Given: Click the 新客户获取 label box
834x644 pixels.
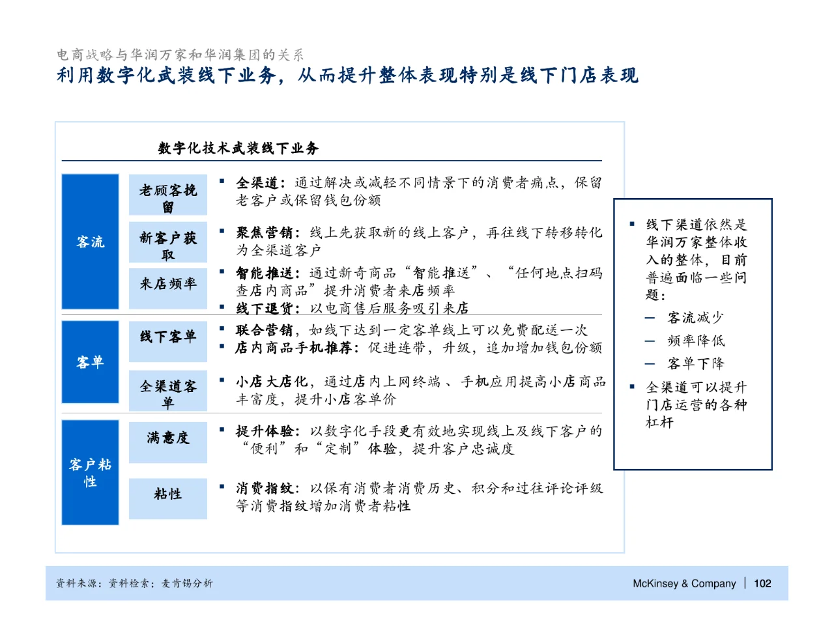Looking at the screenshot, I should 167,241.
